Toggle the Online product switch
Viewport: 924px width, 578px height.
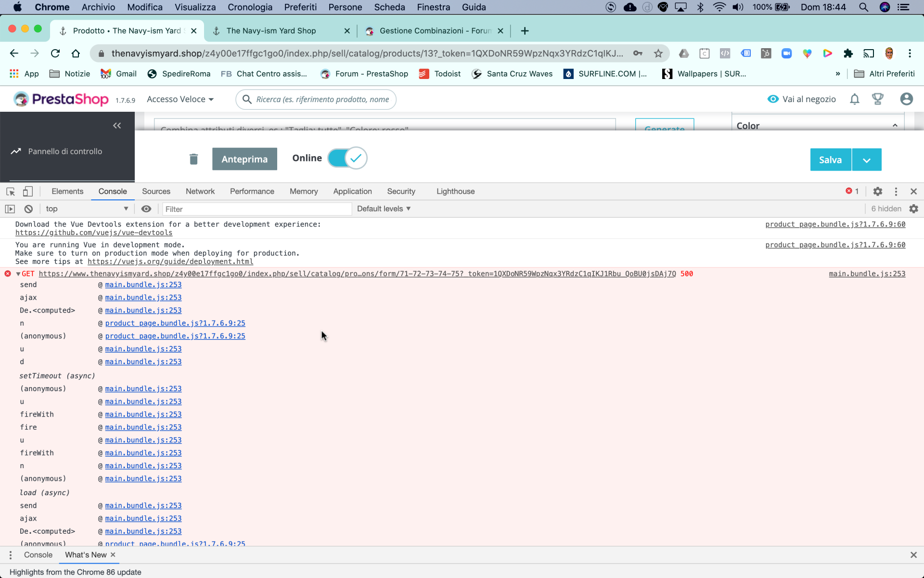347,158
